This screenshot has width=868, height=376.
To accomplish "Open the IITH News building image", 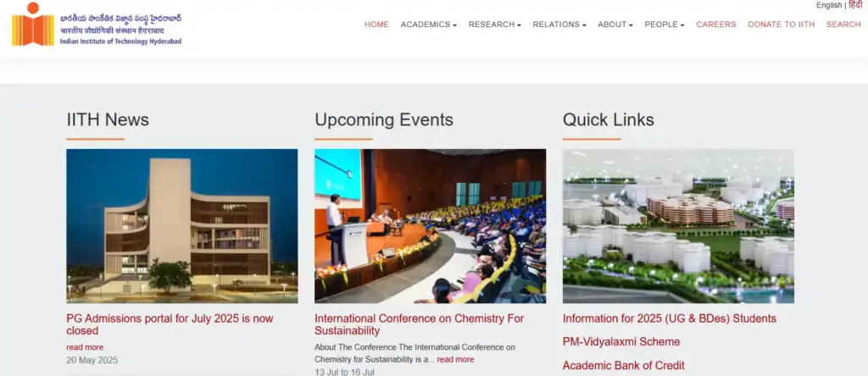I will [x=181, y=226].
